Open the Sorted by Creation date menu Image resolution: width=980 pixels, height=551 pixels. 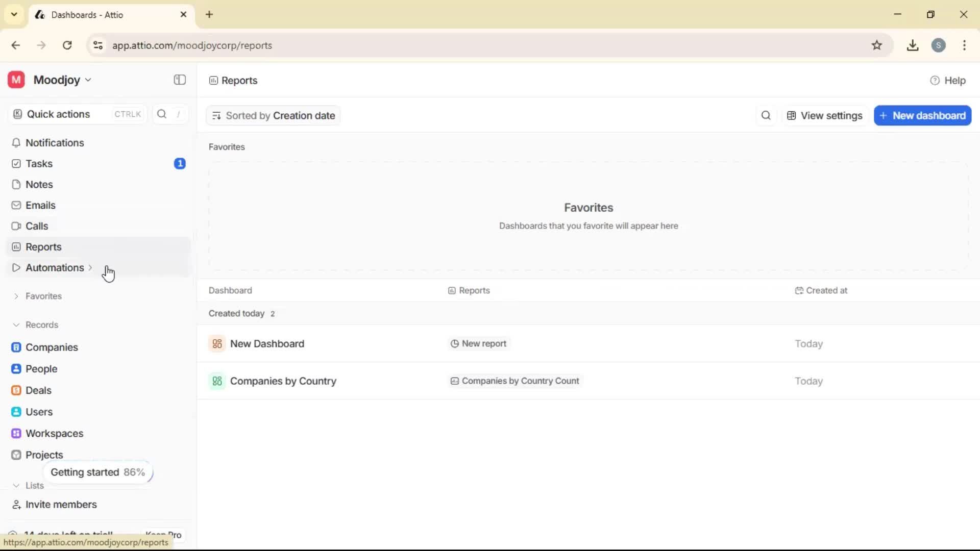click(x=273, y=115)
